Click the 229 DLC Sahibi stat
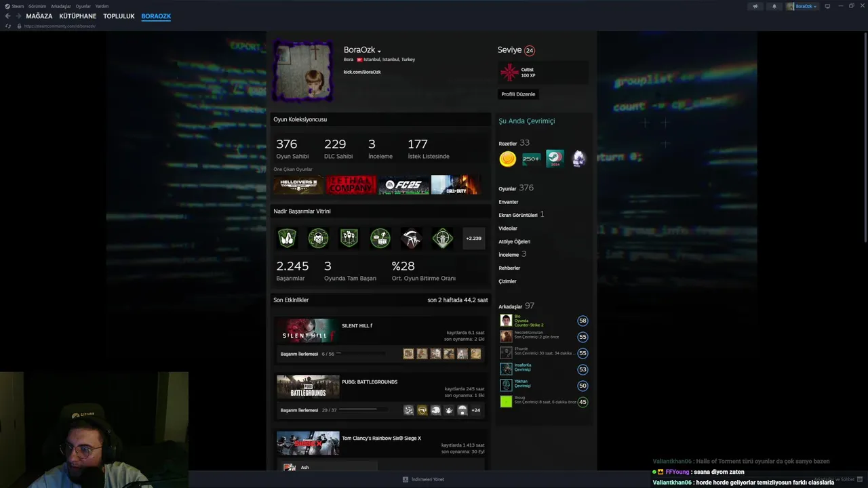This screenshot has width=868, height=488. coord(338,148)
